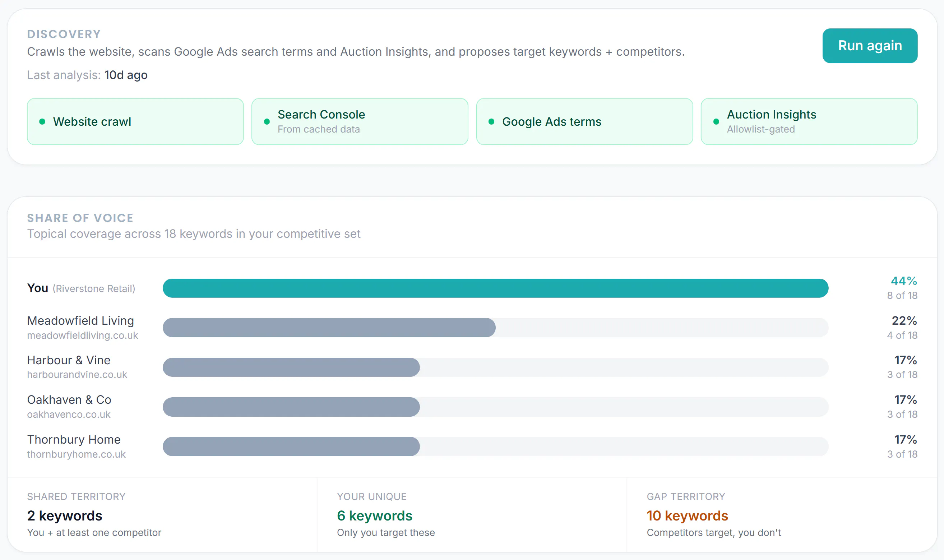Select the Meadowfield Living competitor name
This screenshot has width=944, height=560.
pyautogui.click(x=80, y=320)
